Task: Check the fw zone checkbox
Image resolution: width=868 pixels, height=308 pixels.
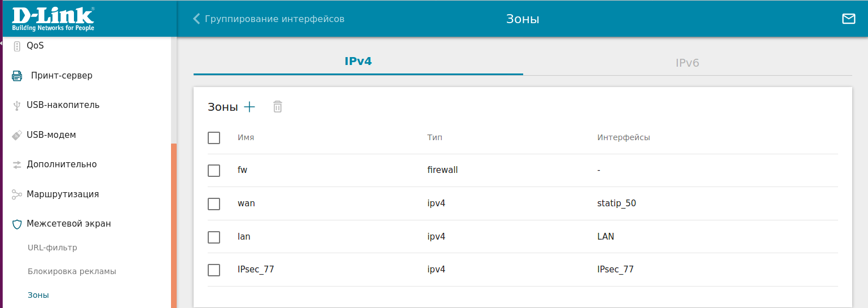Action: click(214, 170)
